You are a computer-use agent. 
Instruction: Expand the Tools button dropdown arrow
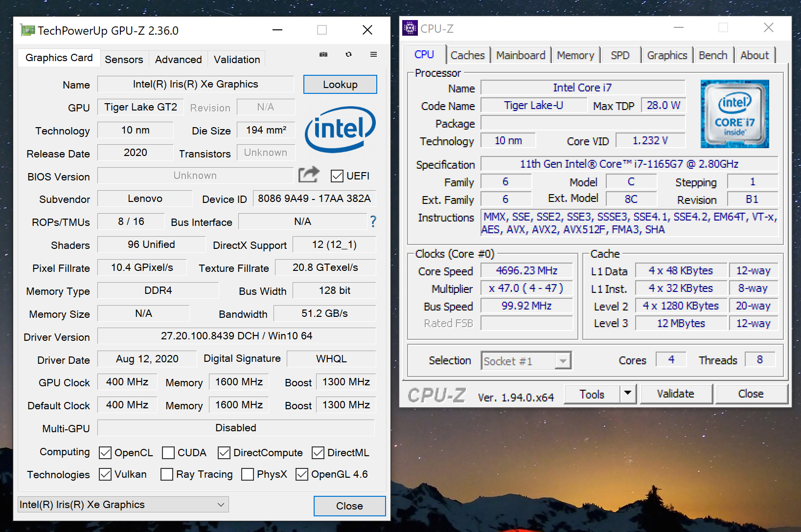[628, 394]
